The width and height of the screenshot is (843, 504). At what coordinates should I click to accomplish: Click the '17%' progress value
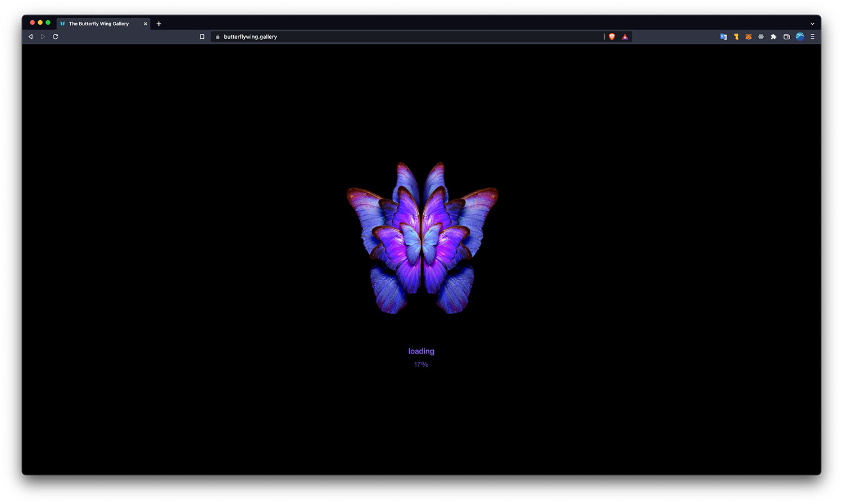421,365
